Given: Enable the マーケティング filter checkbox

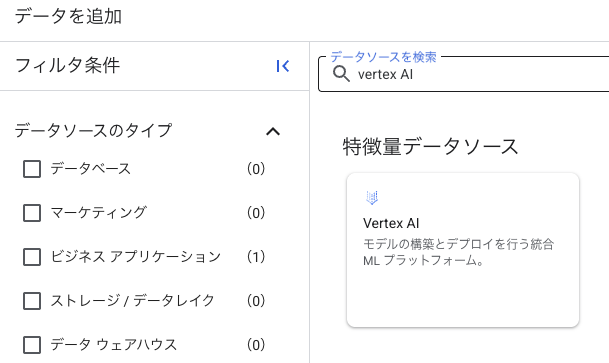Looking at the screenshot, I should (32, 213).
